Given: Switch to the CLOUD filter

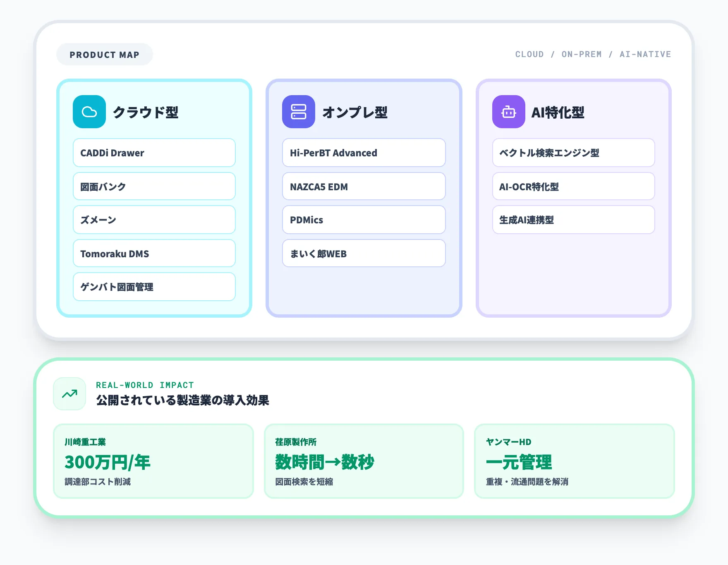Looking at the screenshot, I should coord(529,54).
